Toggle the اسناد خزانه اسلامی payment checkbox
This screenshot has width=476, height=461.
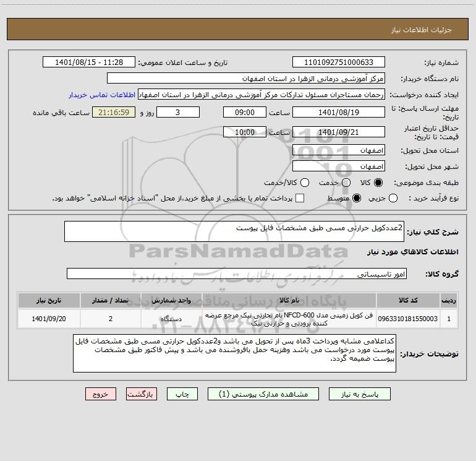coord(300,198)
